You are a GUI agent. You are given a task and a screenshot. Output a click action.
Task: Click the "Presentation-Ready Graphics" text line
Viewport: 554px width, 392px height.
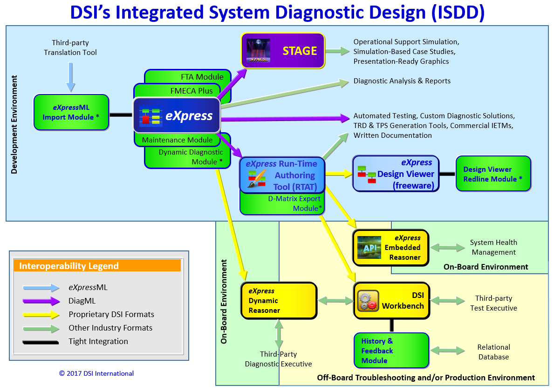pos(401,61)
